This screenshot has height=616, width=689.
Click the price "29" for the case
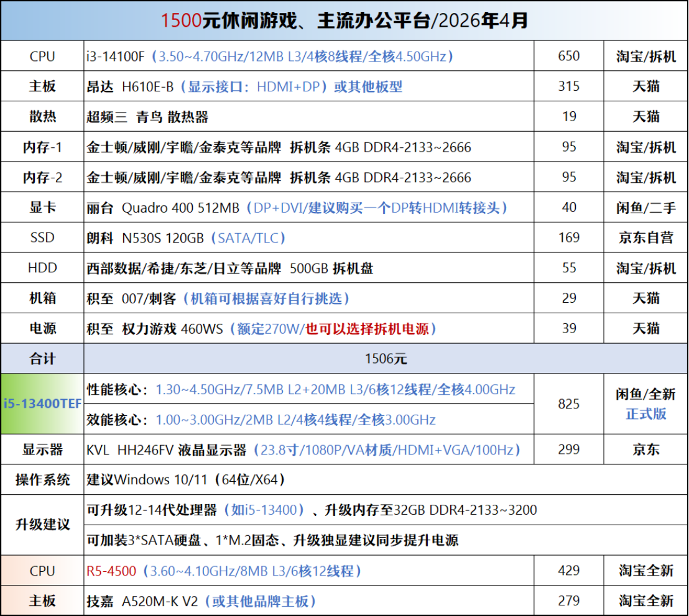(x=569, y=298)
